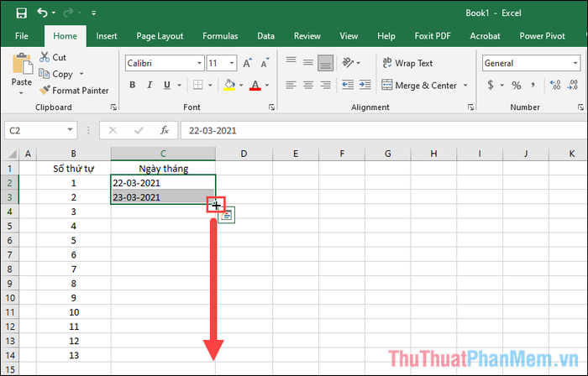588x376 pixels.
Task: Apply the yellow Fill Color swatch
Action: (230, 85)
